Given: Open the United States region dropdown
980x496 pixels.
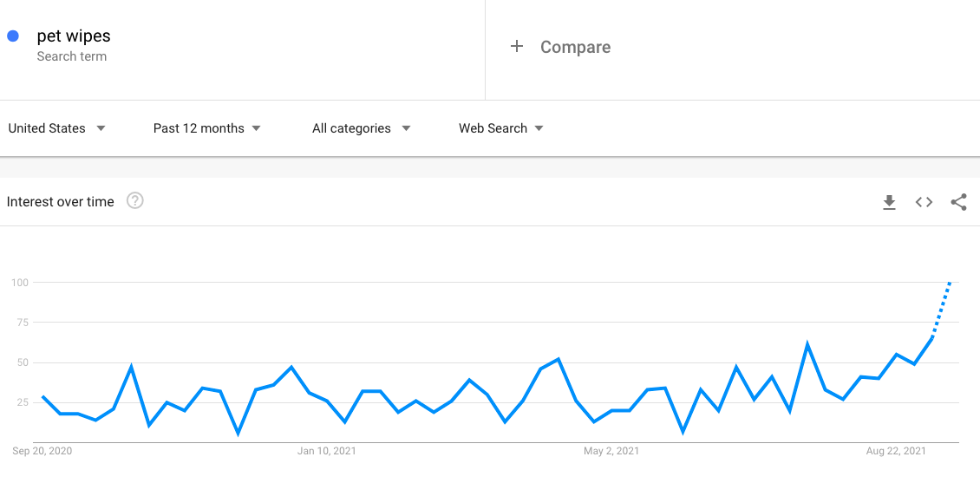Looking at the screenshot, I should (56, 128).
